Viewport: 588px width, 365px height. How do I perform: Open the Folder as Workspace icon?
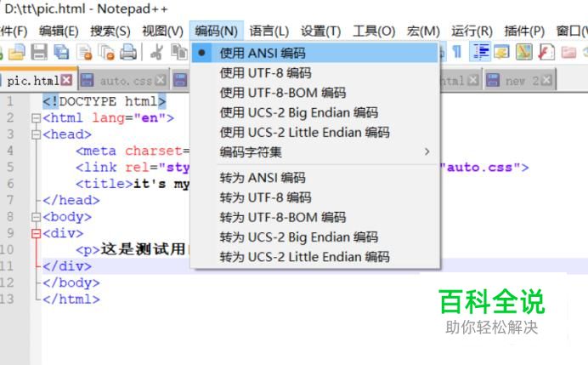click(568, 52)
